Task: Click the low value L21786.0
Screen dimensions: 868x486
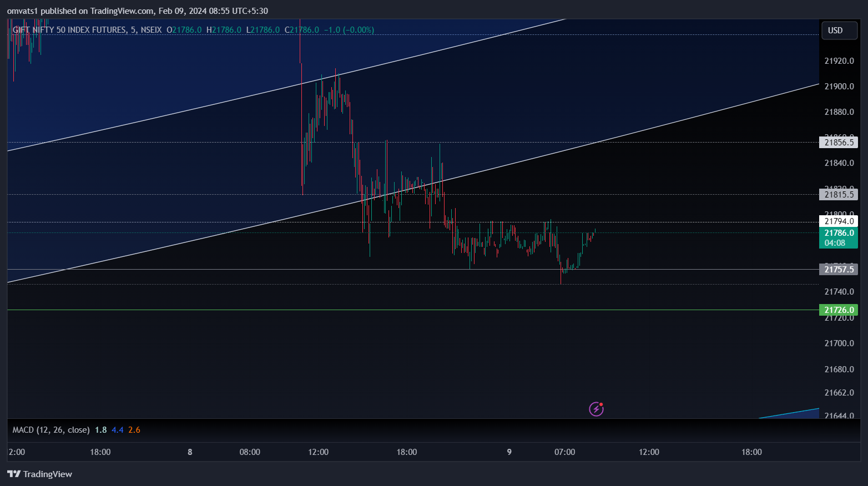Action: [263, 30]
